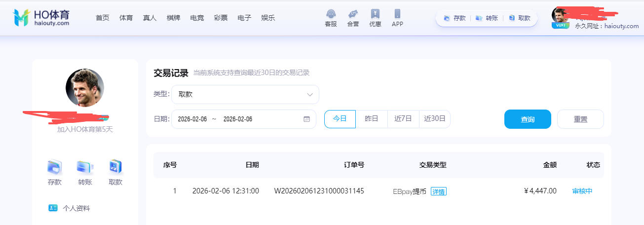
Task: Select the 近30日 date range option
Action: coord(434,119)
